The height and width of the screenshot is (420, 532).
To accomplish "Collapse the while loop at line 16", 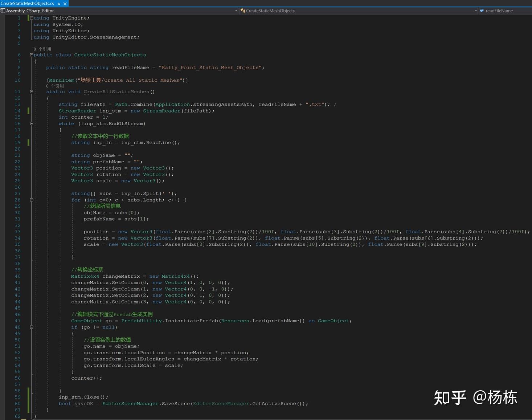I will [x=32, y=123].
